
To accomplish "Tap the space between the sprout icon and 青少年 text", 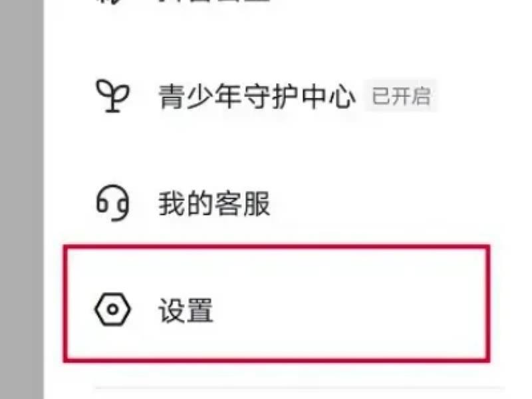I will point(144,96).
